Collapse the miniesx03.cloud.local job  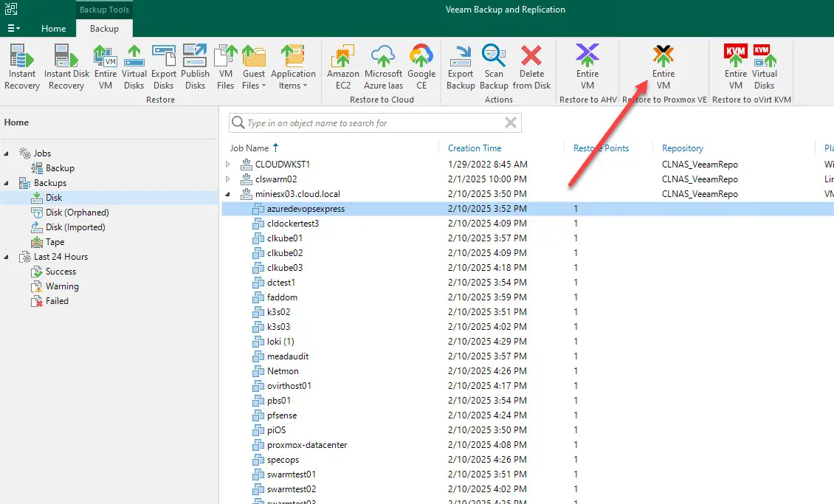(228, 194)
